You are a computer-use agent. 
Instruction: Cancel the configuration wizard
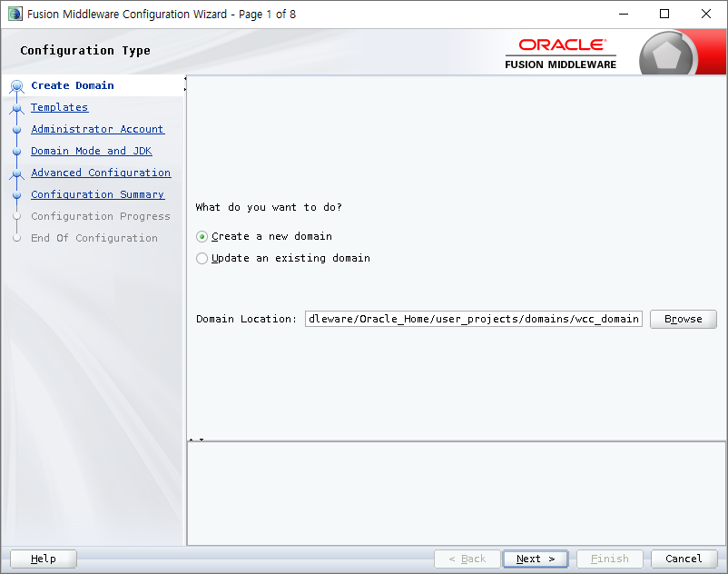click(x=684, y=559)
